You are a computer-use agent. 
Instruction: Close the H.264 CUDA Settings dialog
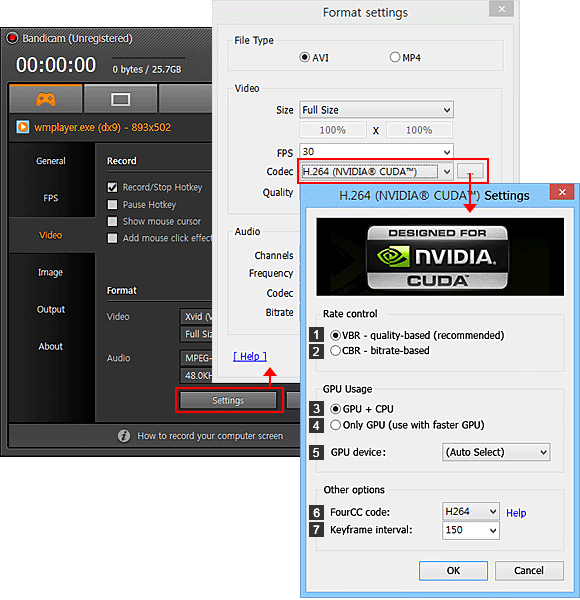[x=562, y=192]
